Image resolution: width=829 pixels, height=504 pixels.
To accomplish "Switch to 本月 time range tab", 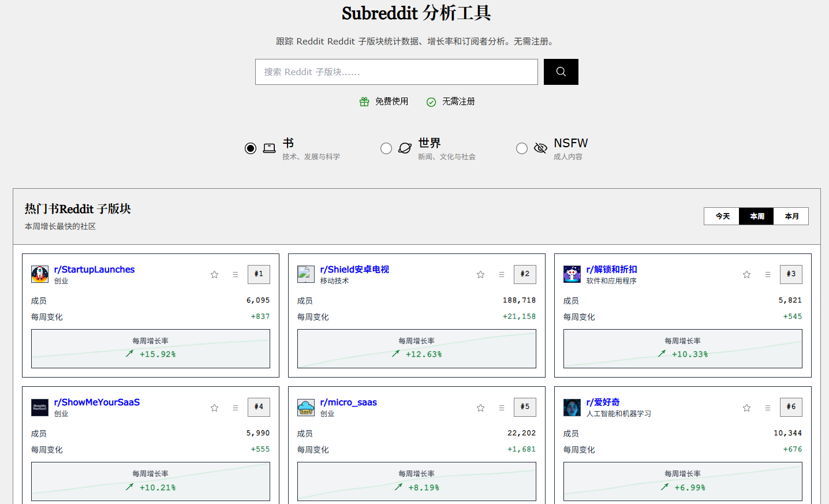I will [791, 216].
